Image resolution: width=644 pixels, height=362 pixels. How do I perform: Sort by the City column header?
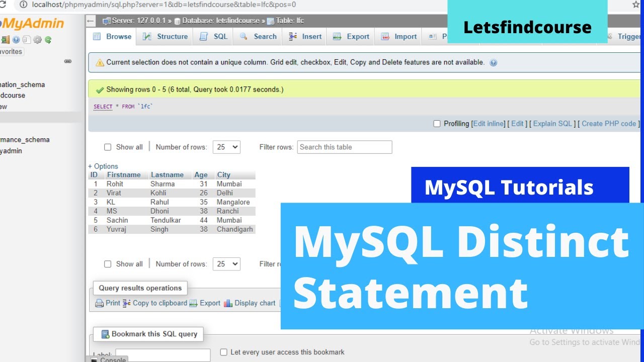click(223, 175)
